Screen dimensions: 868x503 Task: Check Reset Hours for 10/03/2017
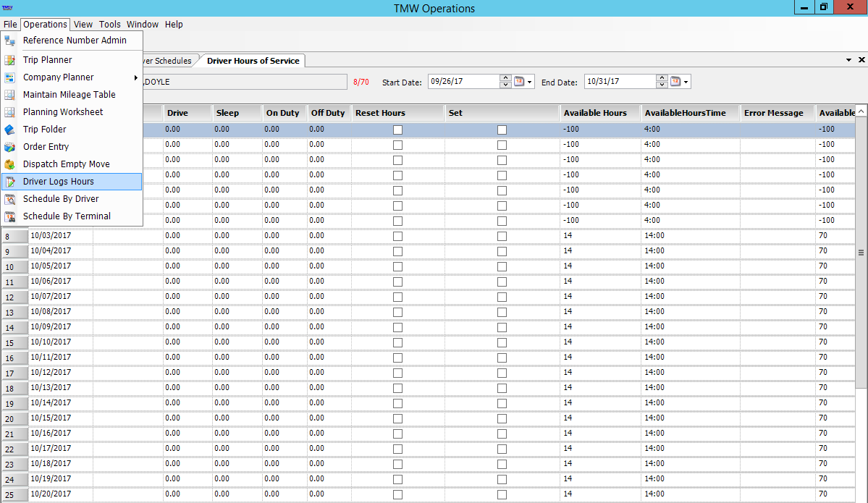pos(397,236)
